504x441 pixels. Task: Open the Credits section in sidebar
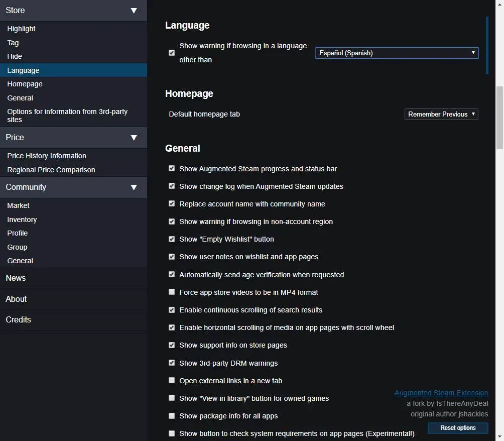tap(19, 320)
